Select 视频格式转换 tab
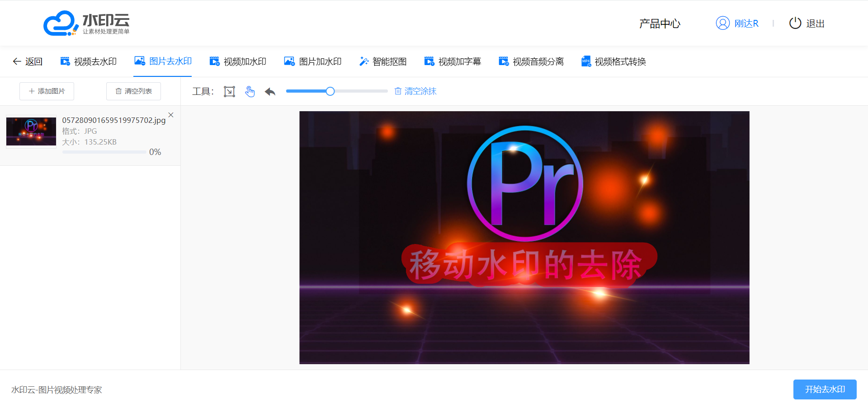868x408 pixels. point(613,61)
